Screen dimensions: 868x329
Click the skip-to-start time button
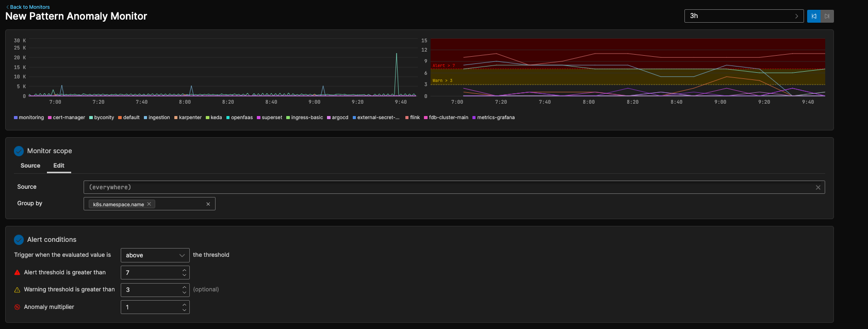pos(814,16)
